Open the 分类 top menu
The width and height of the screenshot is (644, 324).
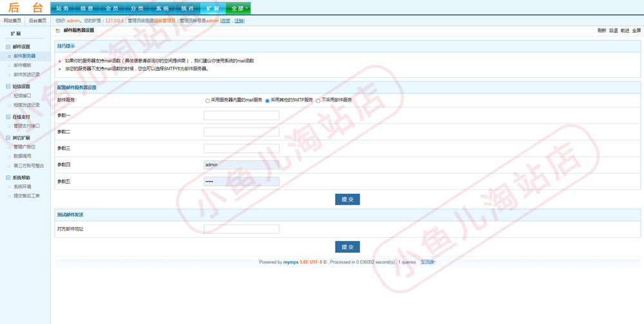(138, 8)
